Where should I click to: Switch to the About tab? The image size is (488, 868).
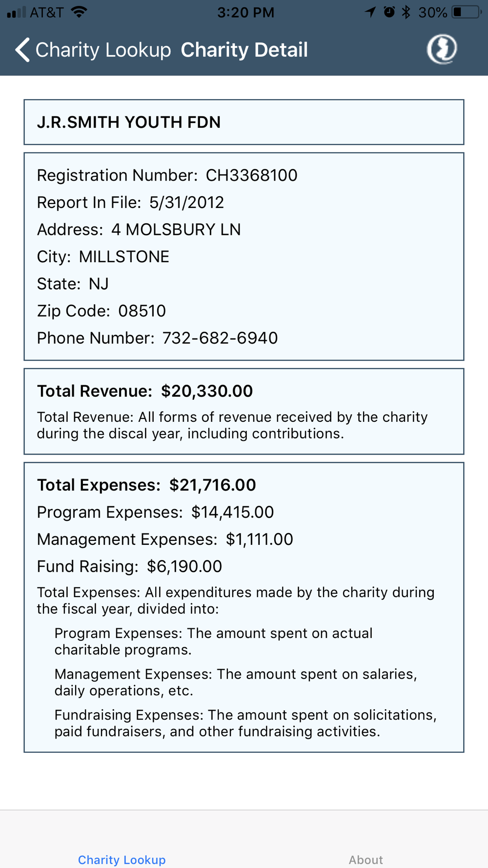pyautogui.click(x=366, y=859)
